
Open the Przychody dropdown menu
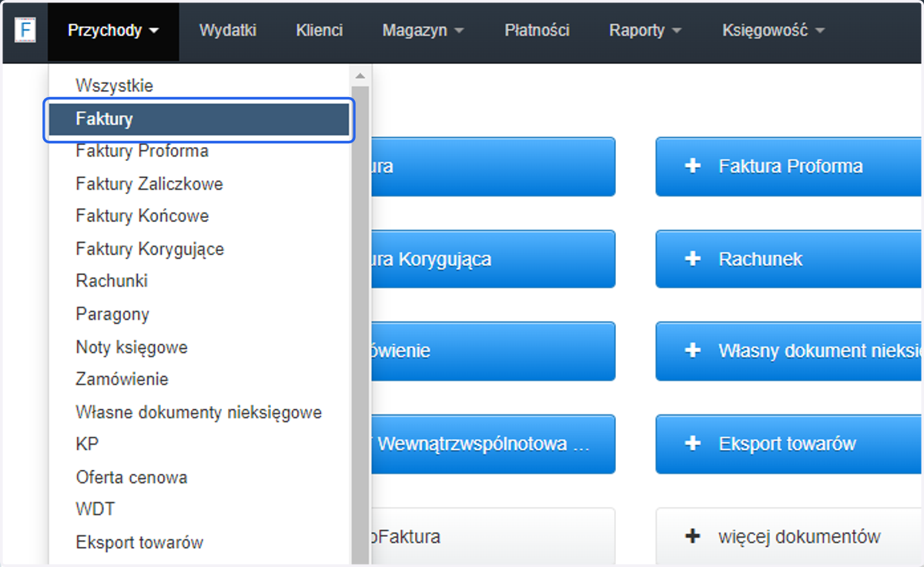113,31
